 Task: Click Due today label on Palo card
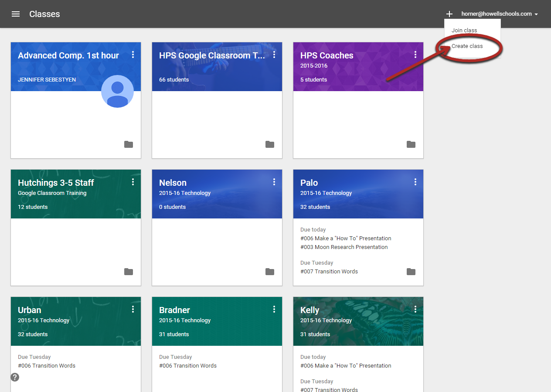pyautogui.click(x=313, y=230)
